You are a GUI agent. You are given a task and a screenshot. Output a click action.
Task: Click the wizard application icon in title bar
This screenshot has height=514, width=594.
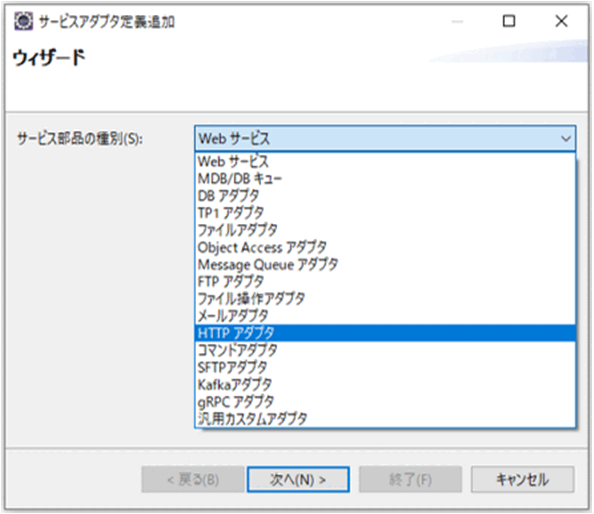tap(23, 21)
